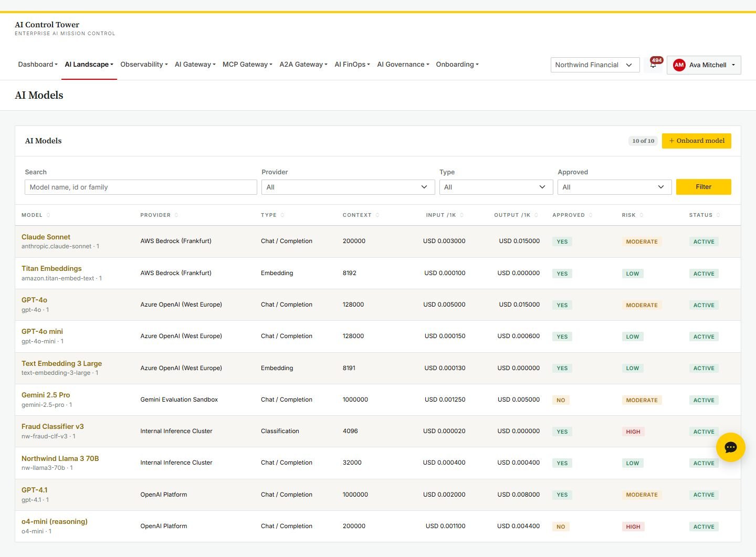The height and width of the screenshot is (557, 756).
Task: Open the AI FinOps menu
Action: click(x=352, y=65)
